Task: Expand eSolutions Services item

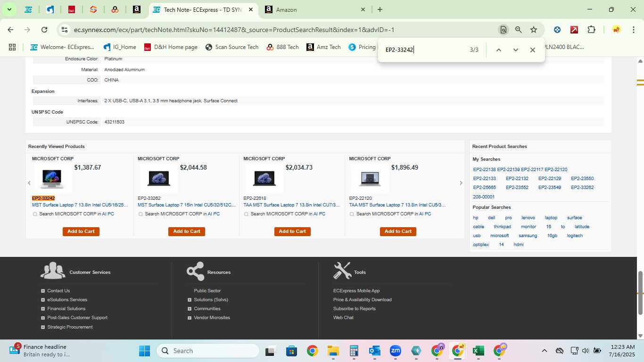Action: point(43,300)
